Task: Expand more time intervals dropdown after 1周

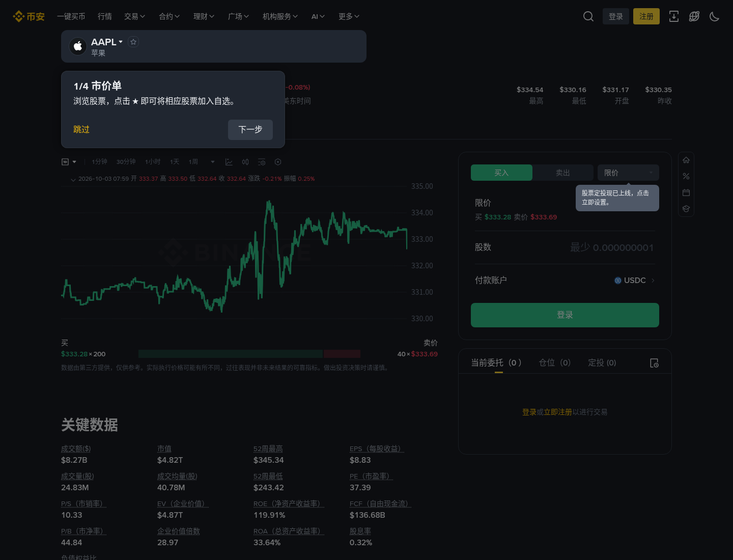Action: pos(213,162)
